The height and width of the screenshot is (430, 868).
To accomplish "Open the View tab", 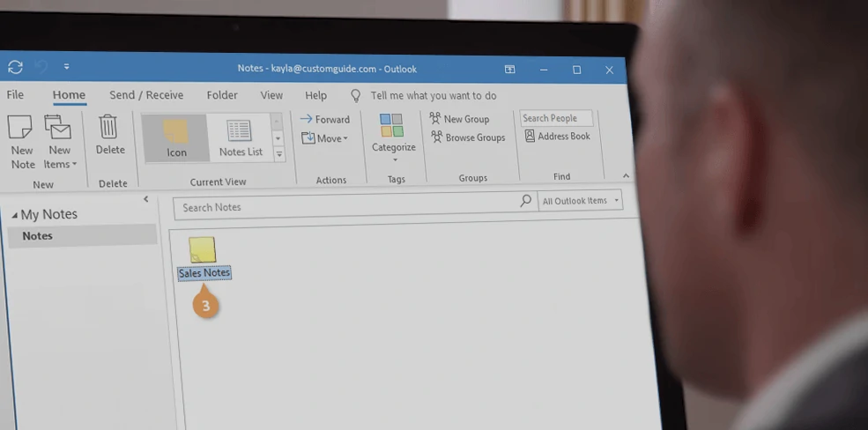I will 271,95.
